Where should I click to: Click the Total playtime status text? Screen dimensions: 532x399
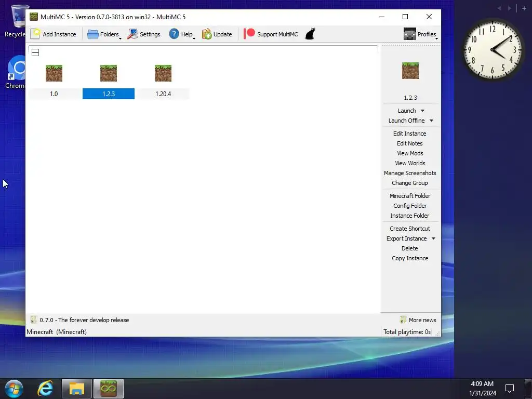point(407,332)
